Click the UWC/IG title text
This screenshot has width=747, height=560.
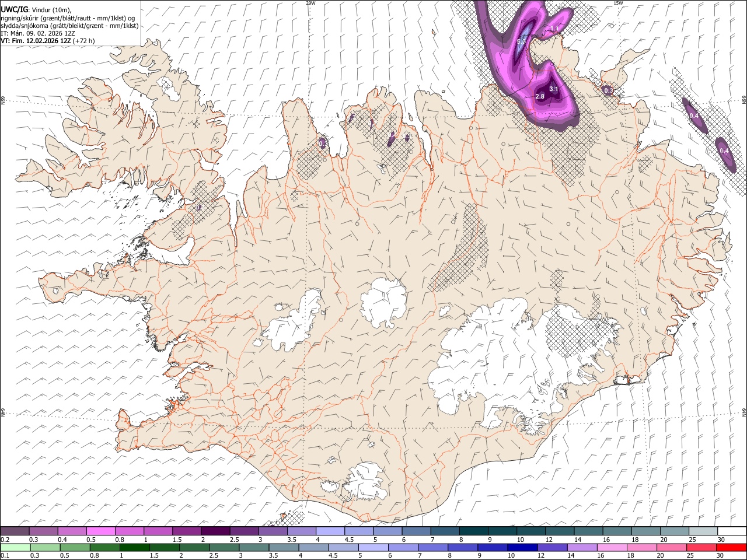(13, 9)
